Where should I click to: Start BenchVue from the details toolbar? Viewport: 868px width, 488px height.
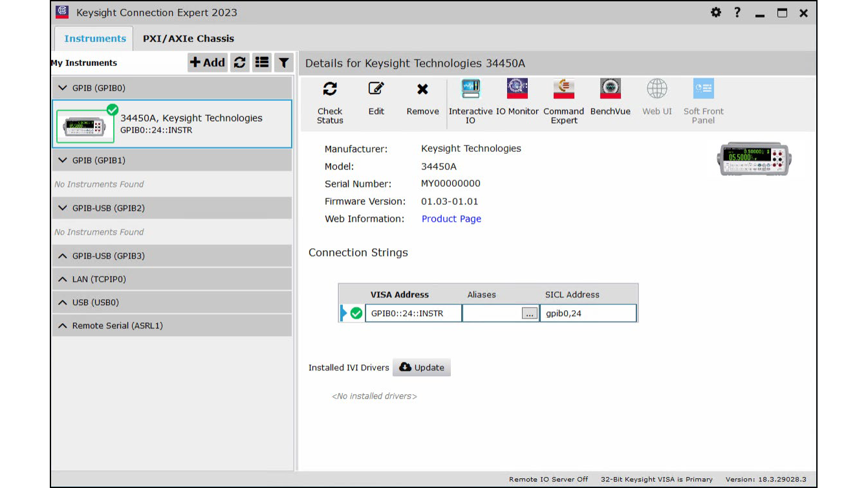point(610,98)
